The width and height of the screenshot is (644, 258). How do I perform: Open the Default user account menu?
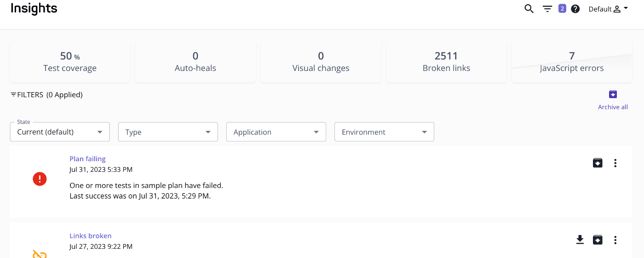click(x=608, y=9)
